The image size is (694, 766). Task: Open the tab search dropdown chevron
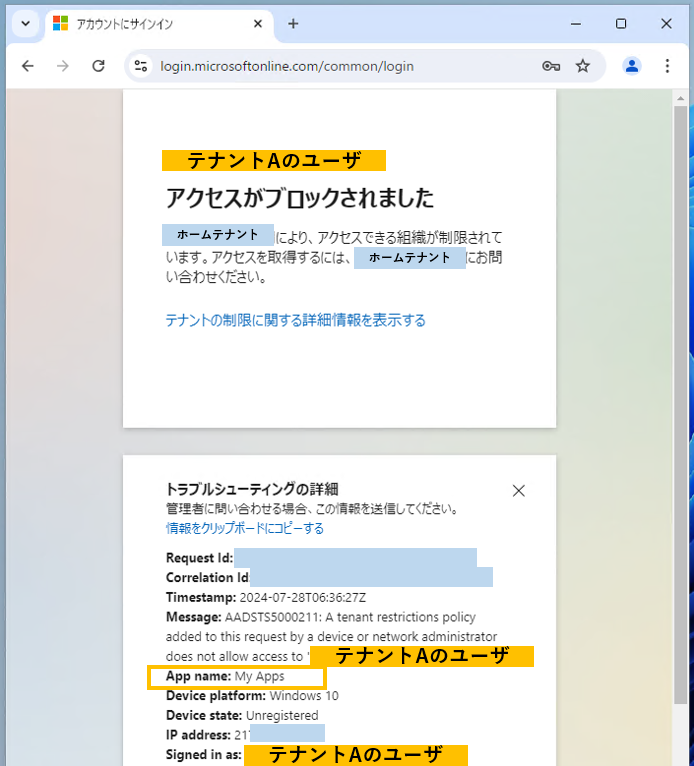pos(25,23)
